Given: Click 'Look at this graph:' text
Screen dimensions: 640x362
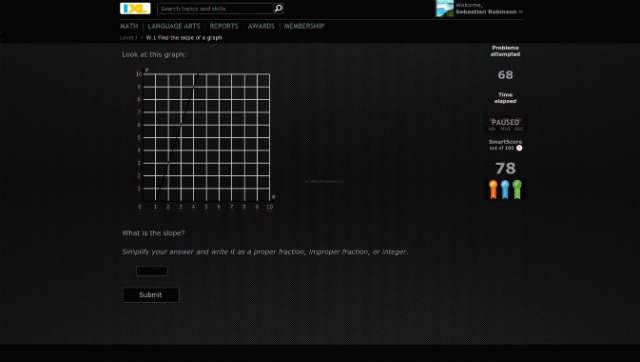Looking at the screenshot, I should [154, 54].
